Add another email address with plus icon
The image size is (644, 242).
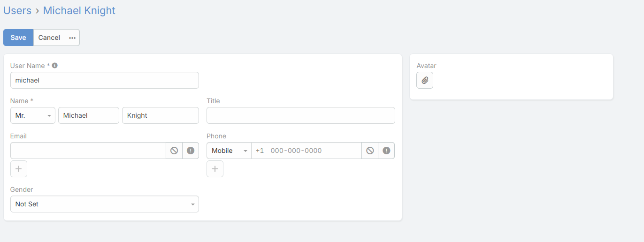(19, 169)
